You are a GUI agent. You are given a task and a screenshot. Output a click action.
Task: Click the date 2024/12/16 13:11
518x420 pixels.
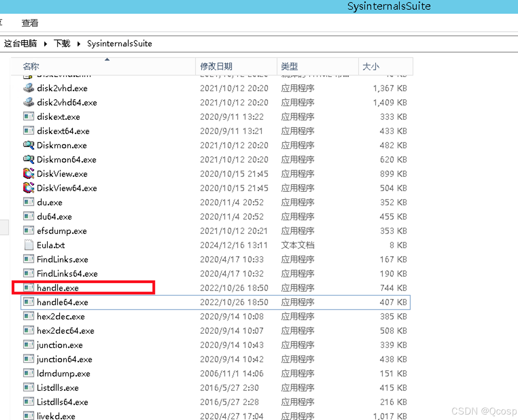[x=234, y=245]
